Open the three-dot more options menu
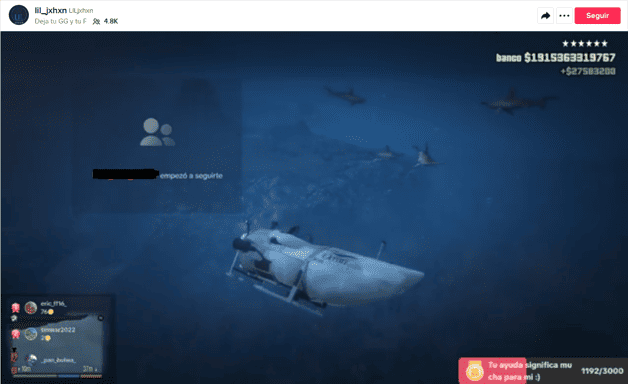Viewport: 628px width, 384px height. click(564, 16)
